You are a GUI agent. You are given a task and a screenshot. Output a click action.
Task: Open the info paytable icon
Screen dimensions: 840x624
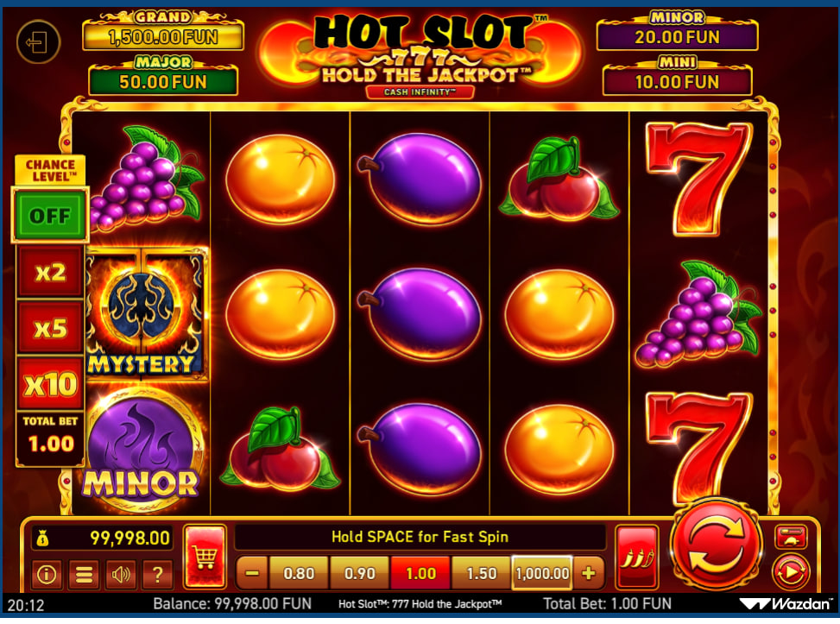[47, 575]
